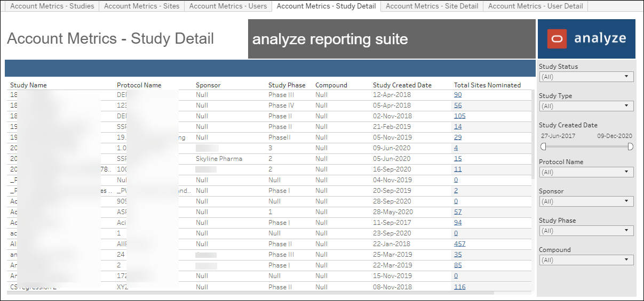Open the 14 total sites link

coord(458,127)
